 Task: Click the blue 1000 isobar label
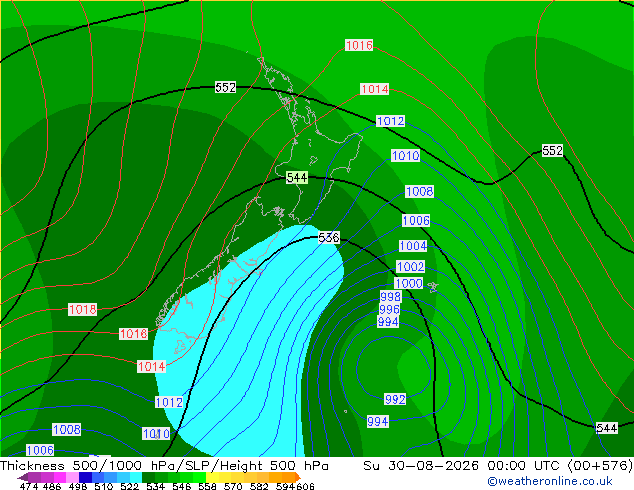coord(409,283)
